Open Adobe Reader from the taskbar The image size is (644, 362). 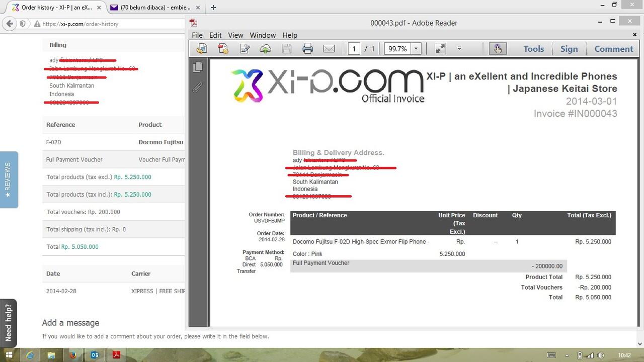(116, 355)
